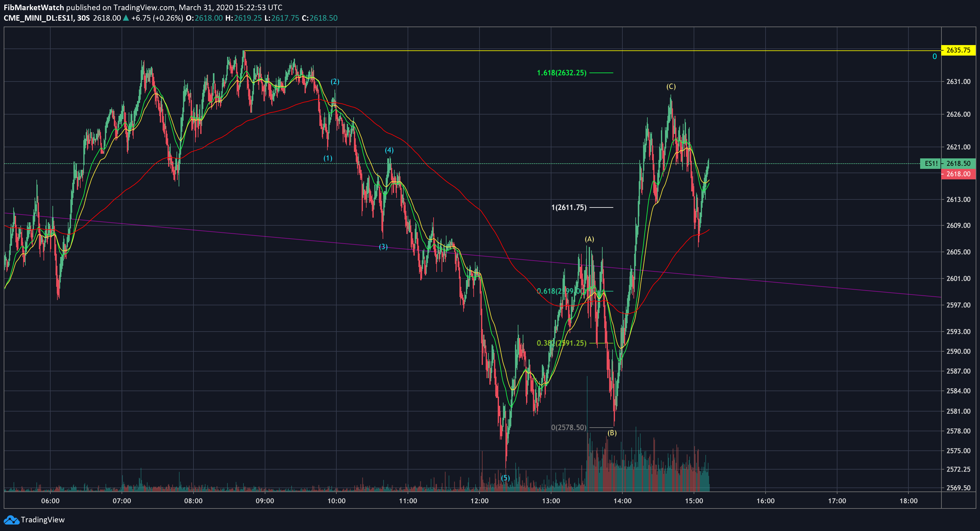Click the 18:00 time axis label
This screenshot has height=531, width=980.
(908, 500)
